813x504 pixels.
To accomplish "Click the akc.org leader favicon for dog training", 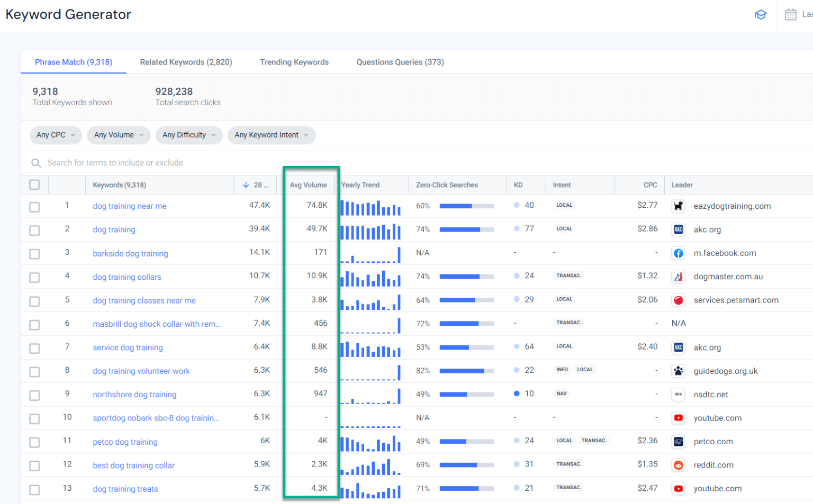I will tap(678, 229).
